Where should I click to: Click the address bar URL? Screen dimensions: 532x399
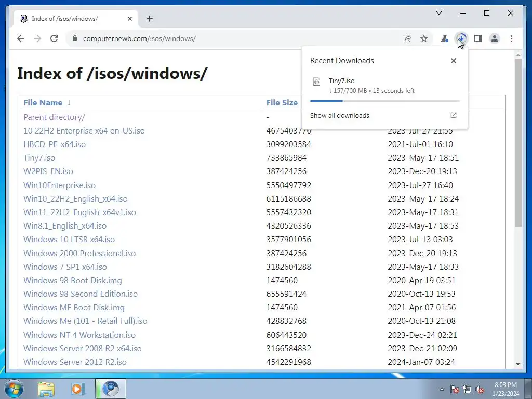[x=139, y=38]
